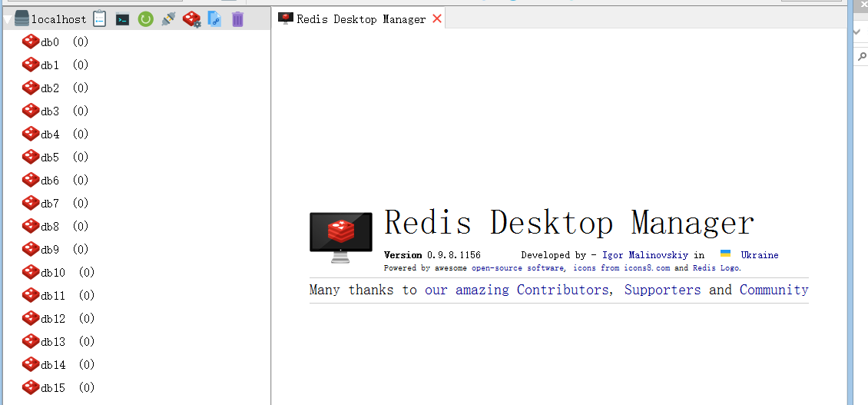The width and height of the screenshot is (868, 405).
Task: Click the Ukraine flag icon
Action: 725,254
